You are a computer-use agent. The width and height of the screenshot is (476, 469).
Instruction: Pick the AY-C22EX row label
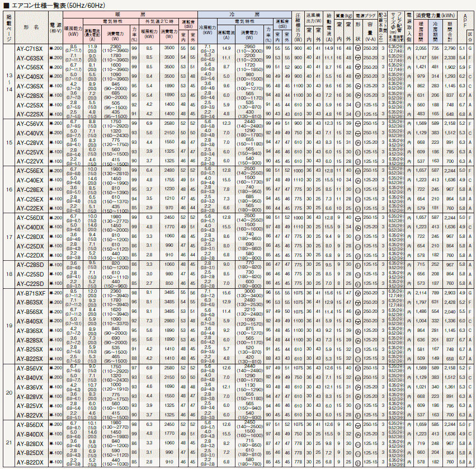[x=30, y=208]
